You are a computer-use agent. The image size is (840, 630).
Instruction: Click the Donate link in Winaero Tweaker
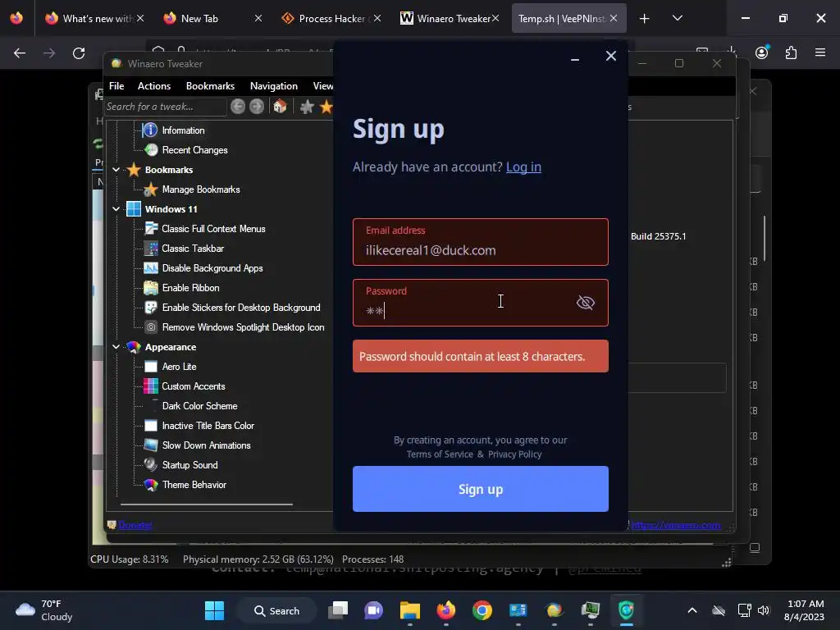[x=135, y=525]
